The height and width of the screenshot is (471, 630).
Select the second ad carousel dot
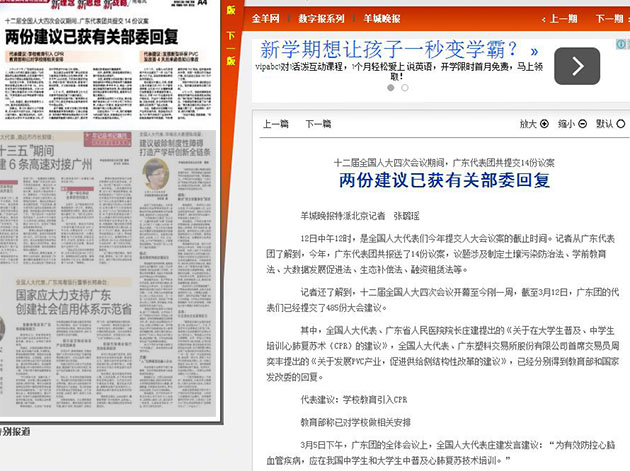tap(405, 87)
